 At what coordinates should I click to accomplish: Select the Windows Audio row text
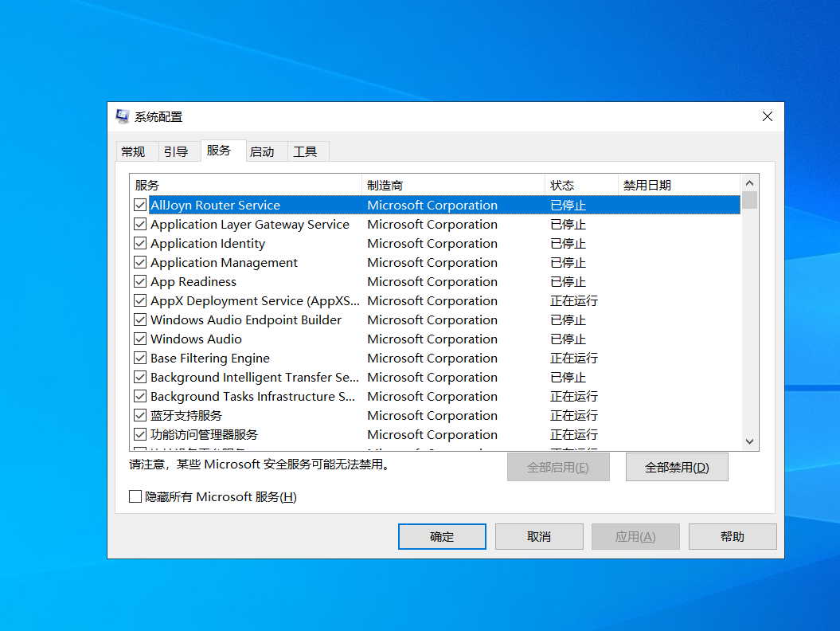click(196, 339)
